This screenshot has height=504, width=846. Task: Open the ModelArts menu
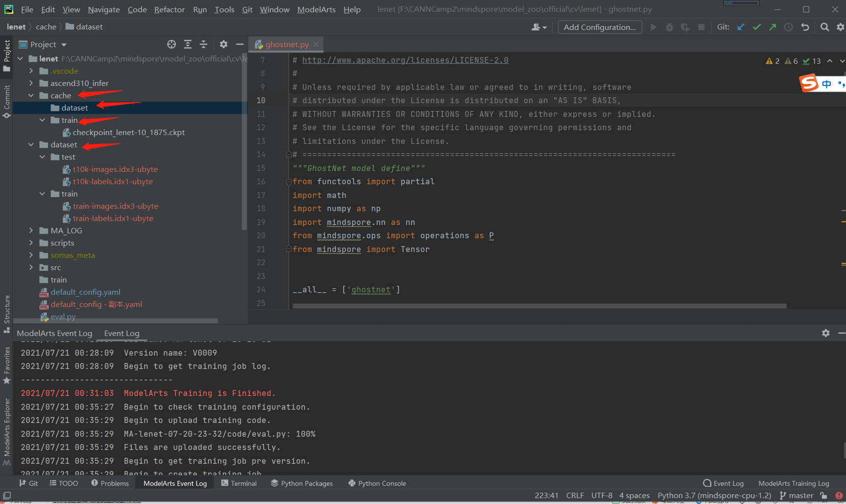pos(316,9)
